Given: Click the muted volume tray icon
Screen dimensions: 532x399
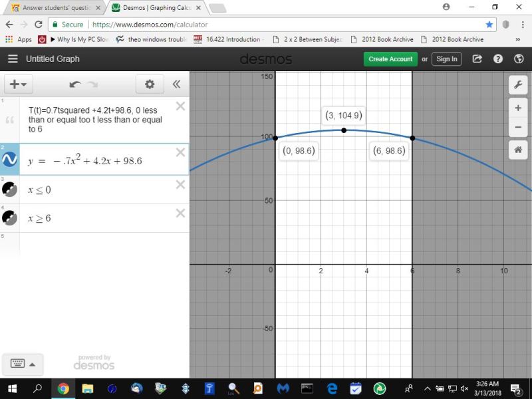Looking at the screenshot, I should click(x=464, y=389).
